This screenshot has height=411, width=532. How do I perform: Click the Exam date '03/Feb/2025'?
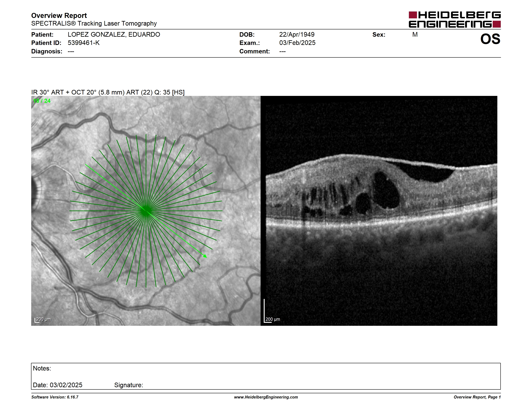point(297,43)
